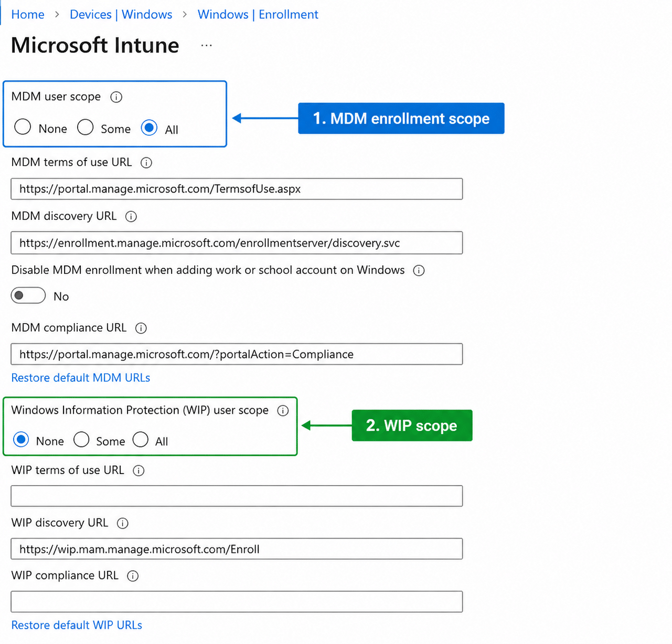Viewport: 672px width, 644px height.
Task: Click the info icon beside MDM compliance URL
Action: (x=141, y=328)
